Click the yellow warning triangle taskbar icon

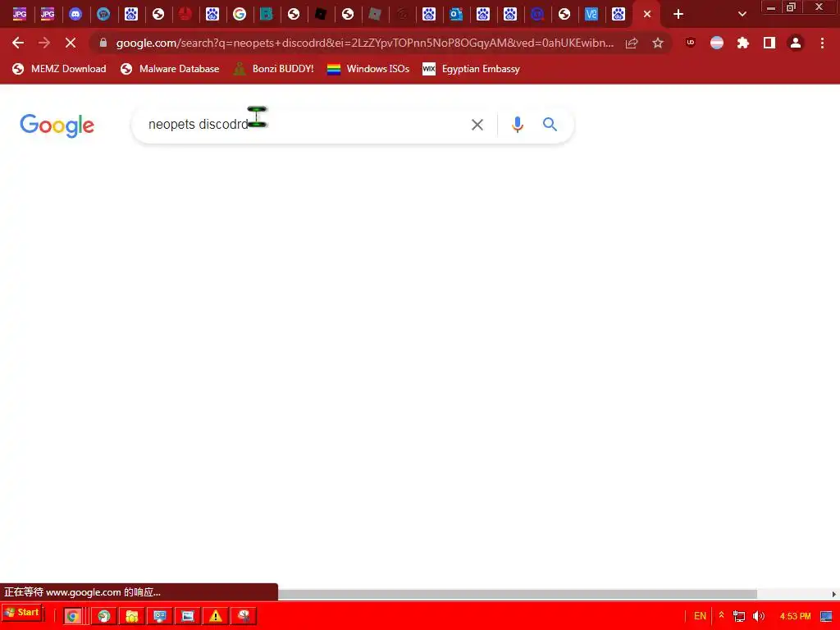(216, 616)
